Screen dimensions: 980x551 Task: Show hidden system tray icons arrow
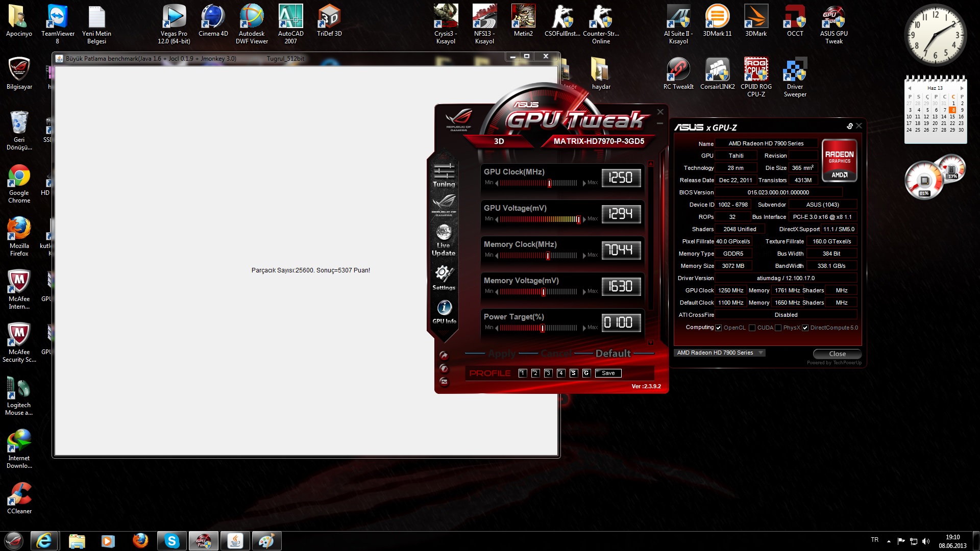pos(889,541)
